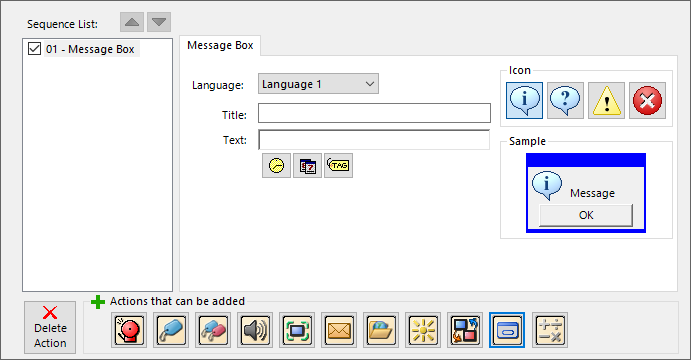Uncheck the 01 - Message Box checkbox
Viewport: 691px width, 360px height.
(34, 48)
